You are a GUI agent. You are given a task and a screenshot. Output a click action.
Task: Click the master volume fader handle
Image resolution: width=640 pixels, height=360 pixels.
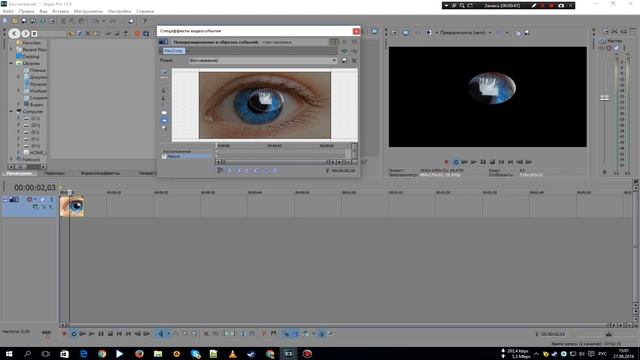point(604,98)
